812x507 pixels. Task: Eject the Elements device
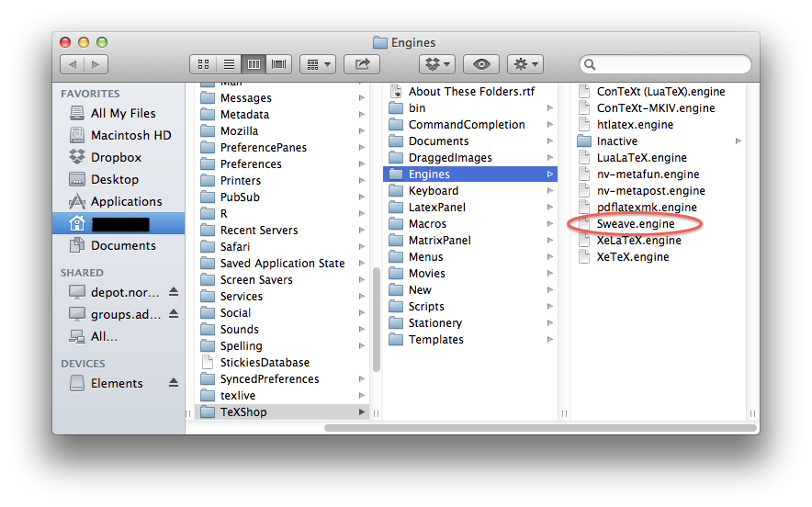pyautogui.click(x=174, y=383)
